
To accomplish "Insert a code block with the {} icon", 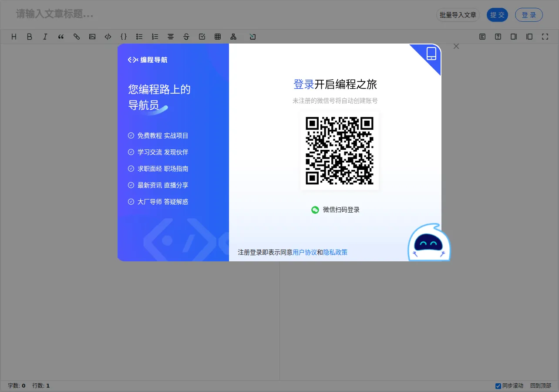I will [124, 37].
